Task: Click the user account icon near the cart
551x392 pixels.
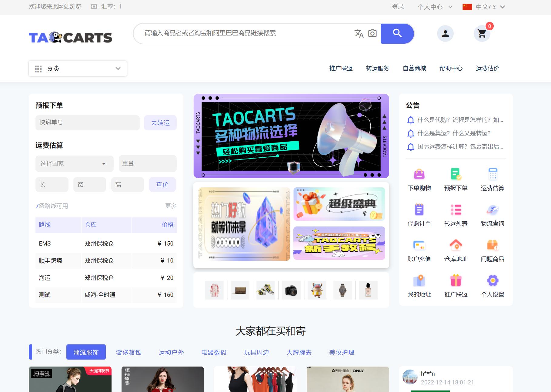Action: point(445,34)
